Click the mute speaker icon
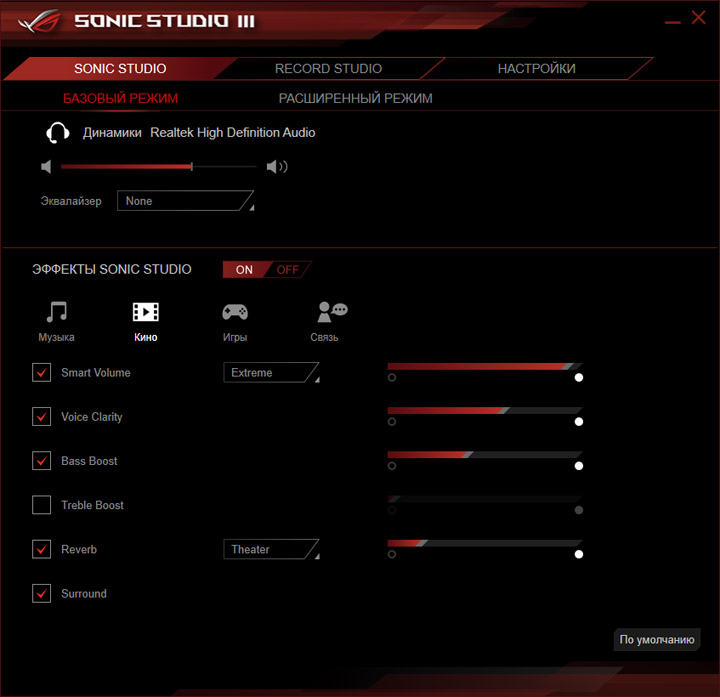Screen dimensions: 720x697 click(x=46, y=167)
